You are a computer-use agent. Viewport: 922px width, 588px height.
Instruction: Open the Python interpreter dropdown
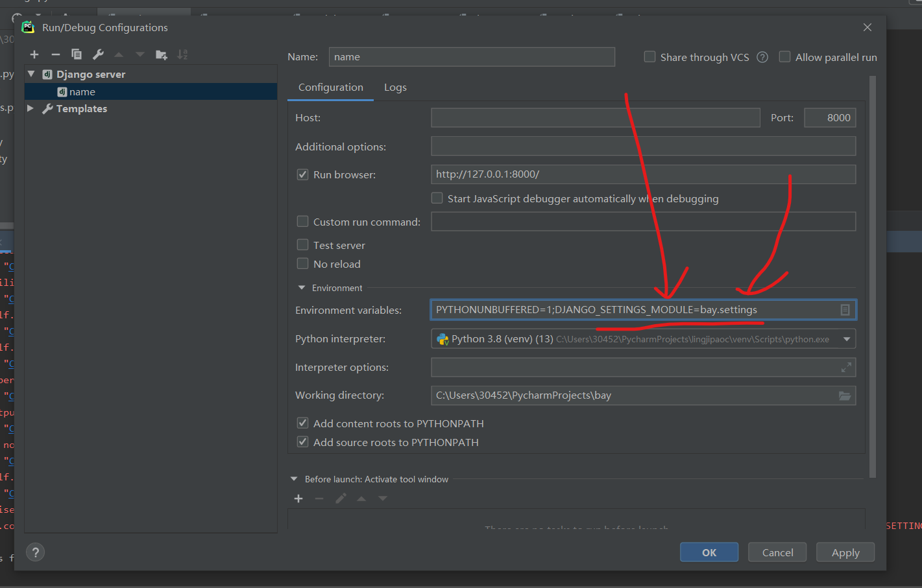(847, 338)
